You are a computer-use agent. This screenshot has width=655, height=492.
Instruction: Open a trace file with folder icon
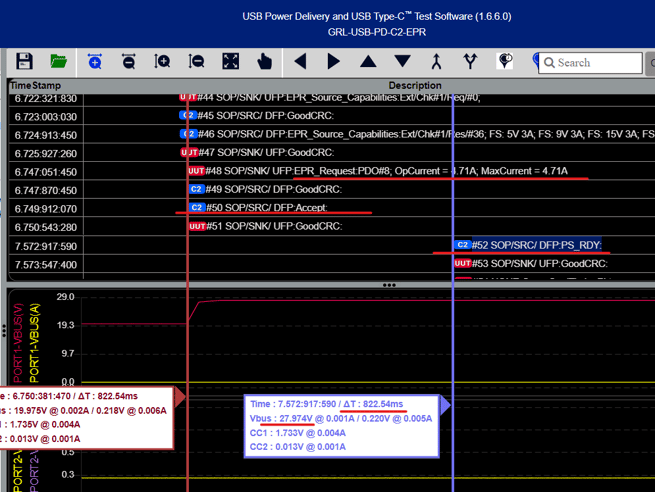click(58, 61)
